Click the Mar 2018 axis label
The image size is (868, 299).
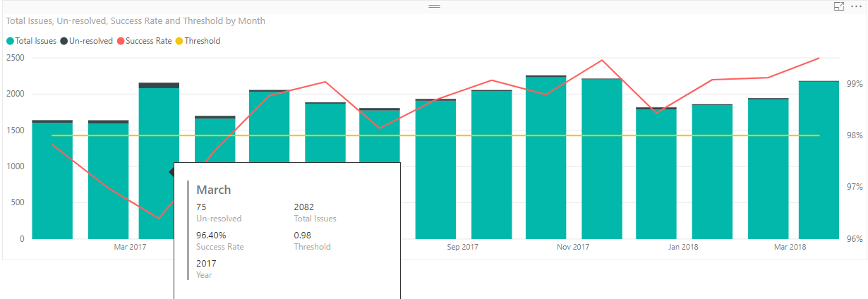790,247
